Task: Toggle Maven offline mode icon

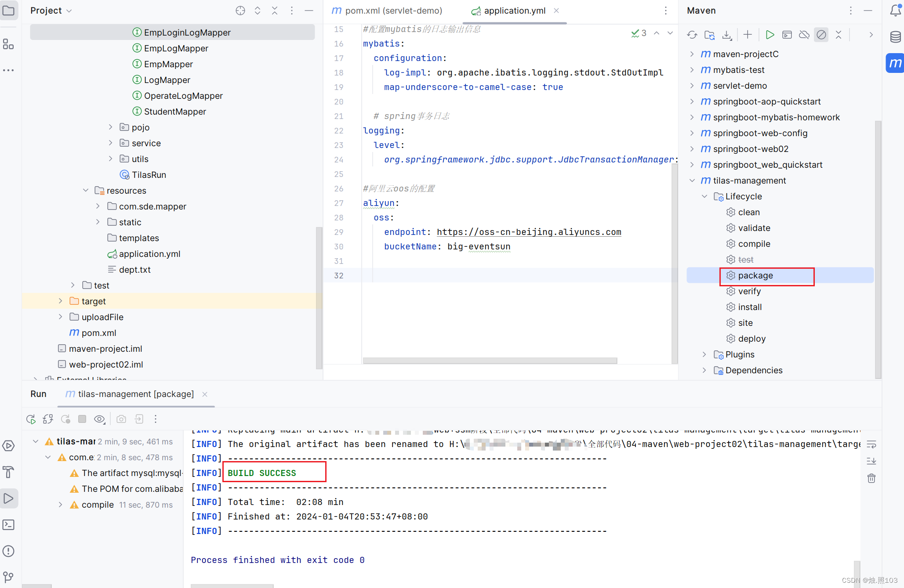Action: point(804,35)
